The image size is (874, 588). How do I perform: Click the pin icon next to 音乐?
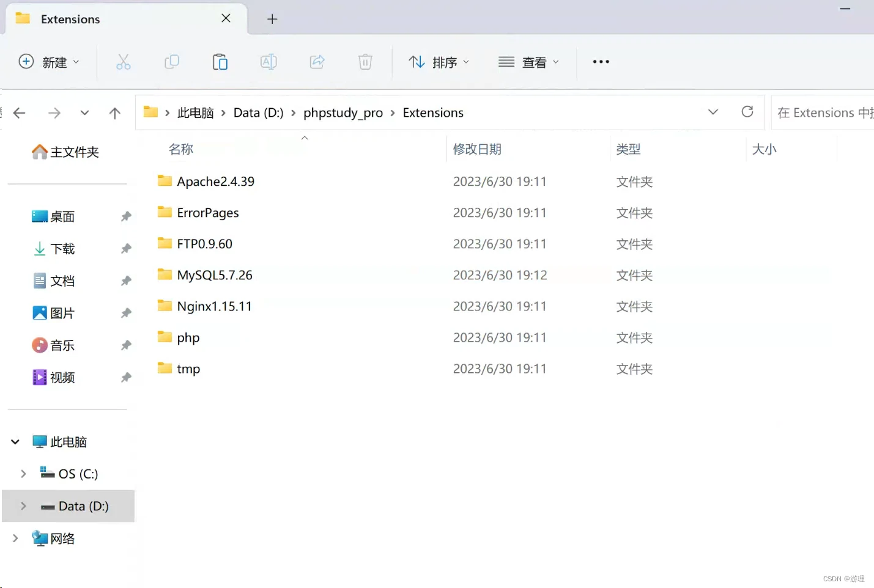(126, 345)
